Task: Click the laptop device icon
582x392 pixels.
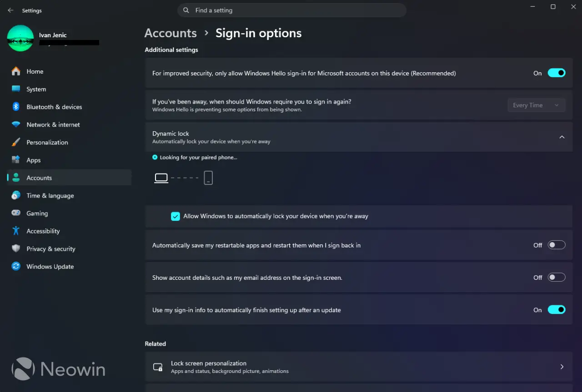Action: pos(161,178)
